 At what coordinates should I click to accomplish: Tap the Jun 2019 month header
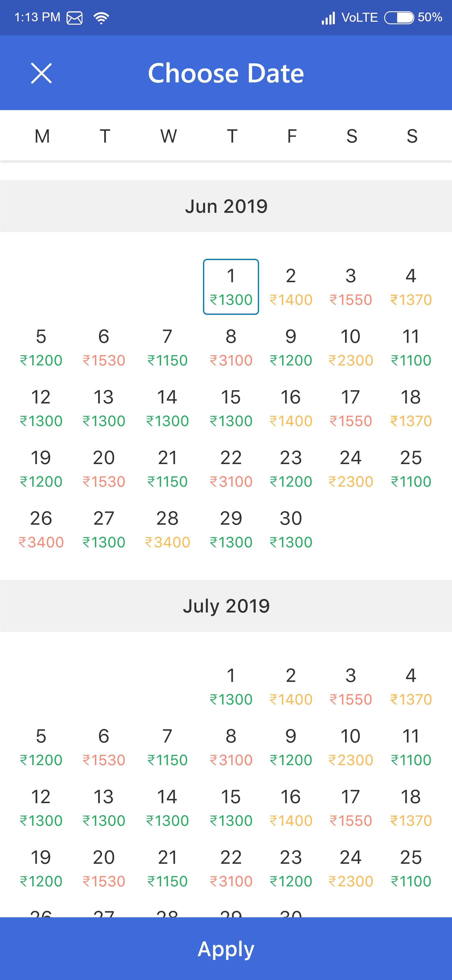[x=226, y=206]
